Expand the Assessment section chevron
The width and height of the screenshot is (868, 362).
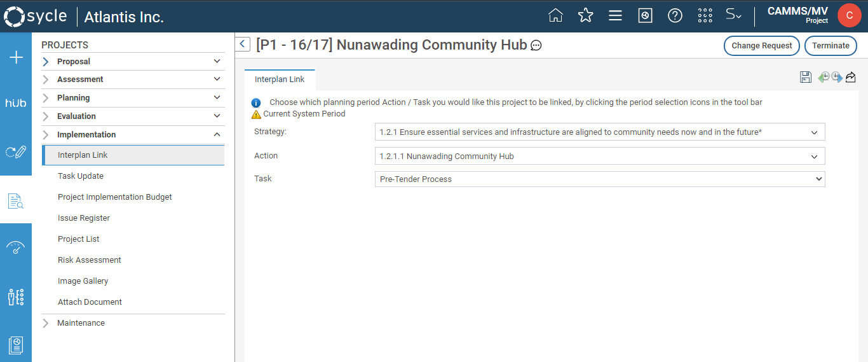tap(217, 80)
